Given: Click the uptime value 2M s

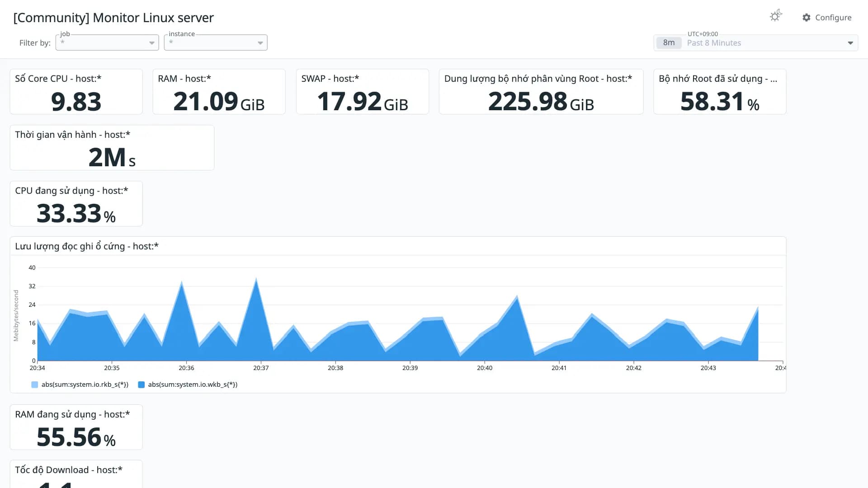Looking at the screenshot, I should point(112,157).
